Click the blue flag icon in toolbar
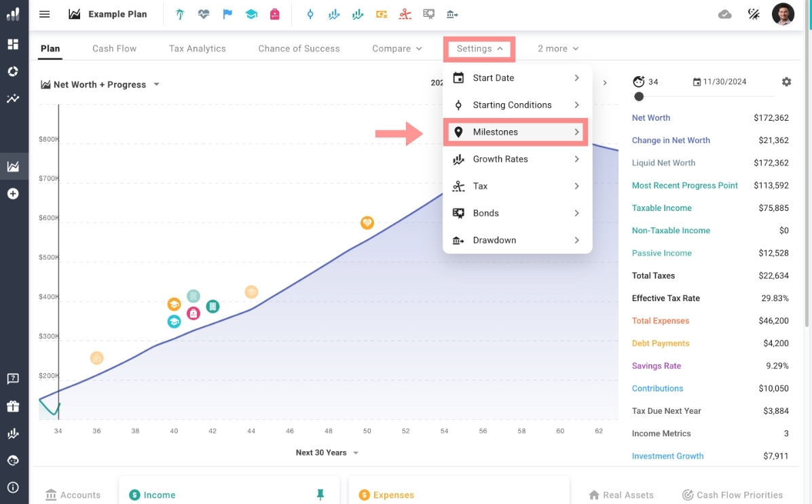This screenshot has width=812, height=504. point(227,14)
